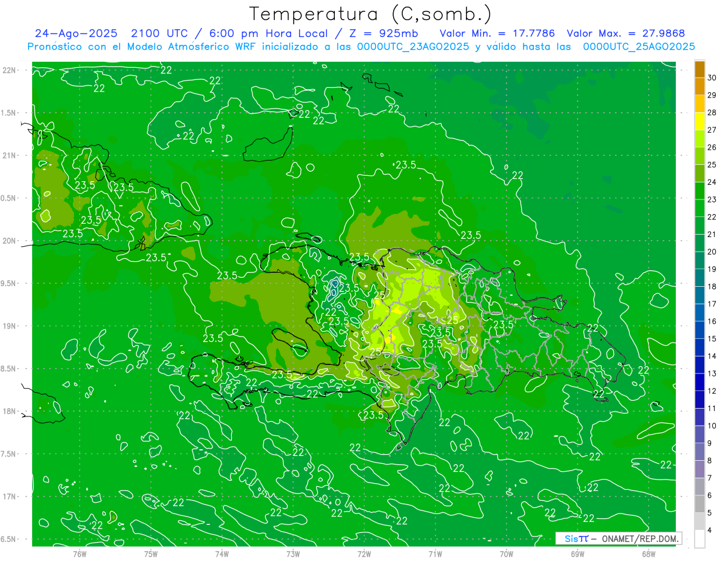Click the '22N' latitude axis label

pyautogui.click(x=10, y=70)
